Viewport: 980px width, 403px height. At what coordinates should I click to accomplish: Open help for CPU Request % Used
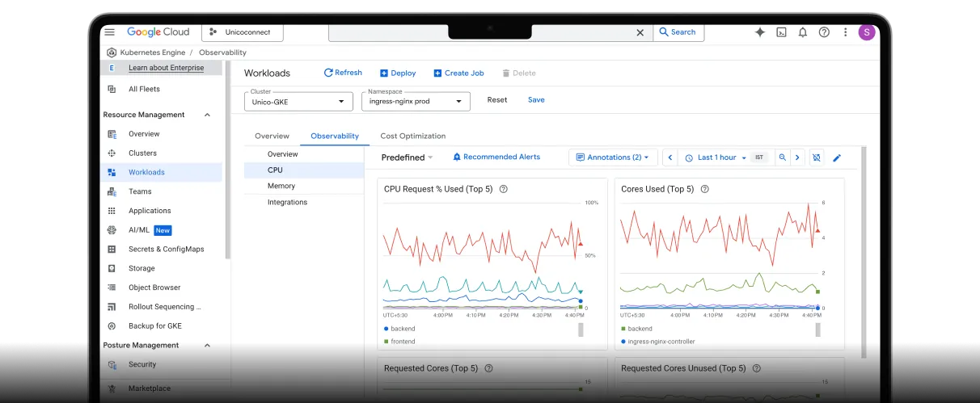(x=503, y=189)
